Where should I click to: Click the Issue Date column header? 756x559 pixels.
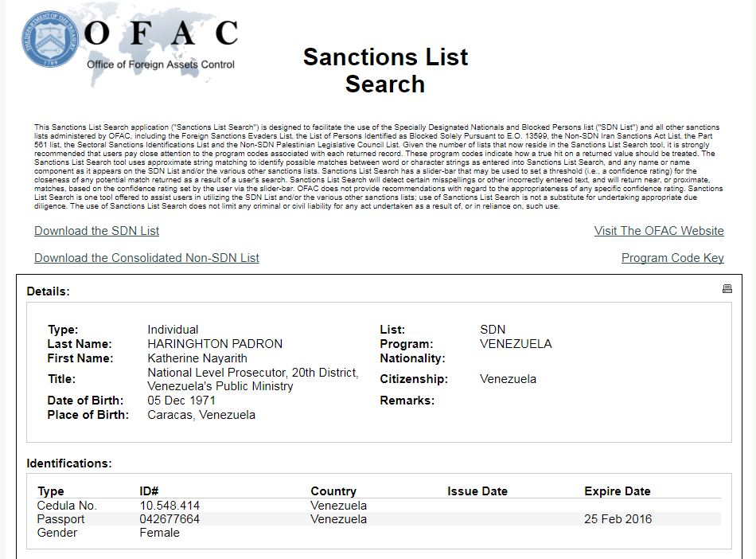(x=477, y=491)
